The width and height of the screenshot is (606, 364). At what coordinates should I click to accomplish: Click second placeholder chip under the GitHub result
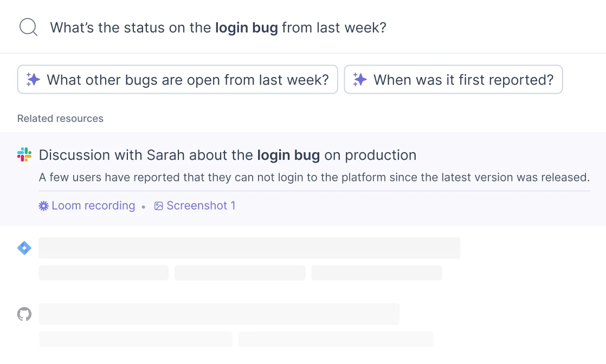336,339
